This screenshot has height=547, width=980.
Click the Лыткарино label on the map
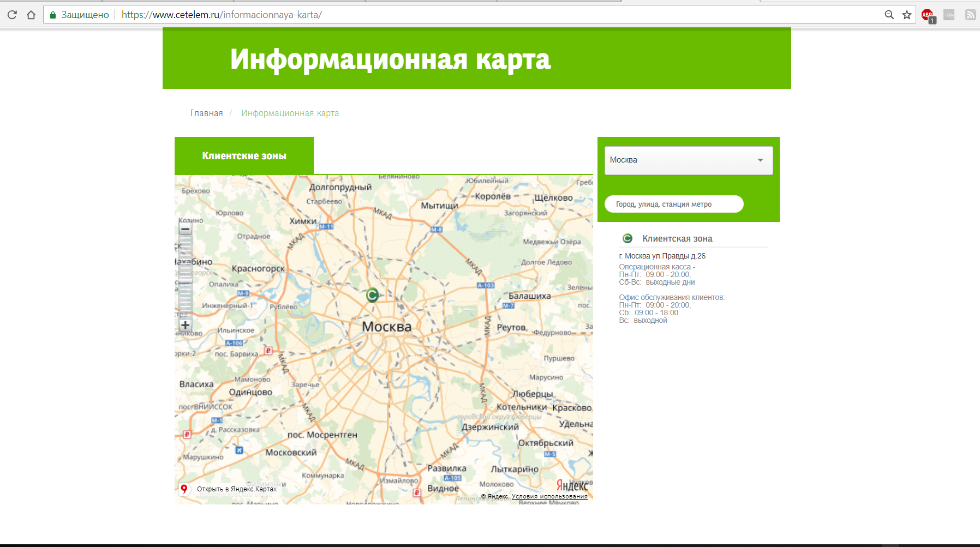coord(515,469)
